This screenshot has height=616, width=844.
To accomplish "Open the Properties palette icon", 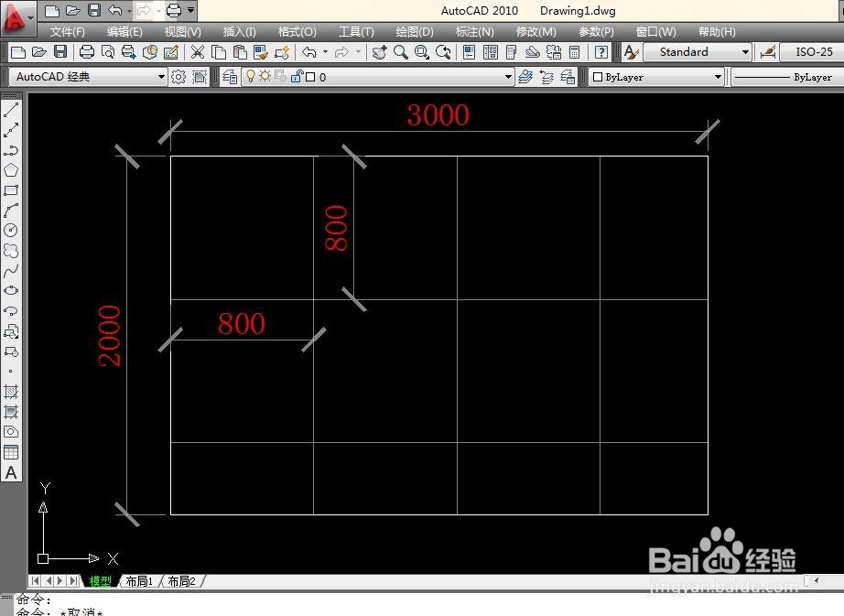I will click(x=470, y=52).
